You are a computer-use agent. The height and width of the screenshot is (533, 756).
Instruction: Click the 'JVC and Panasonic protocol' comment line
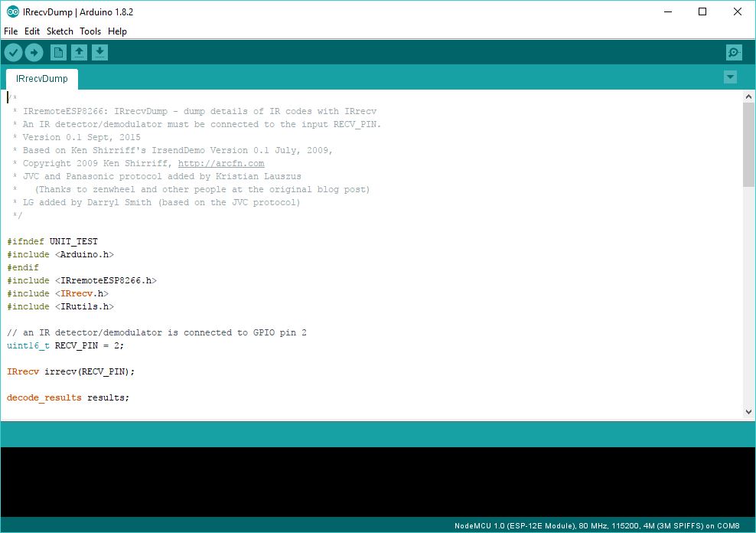click(x=157, y=177)
